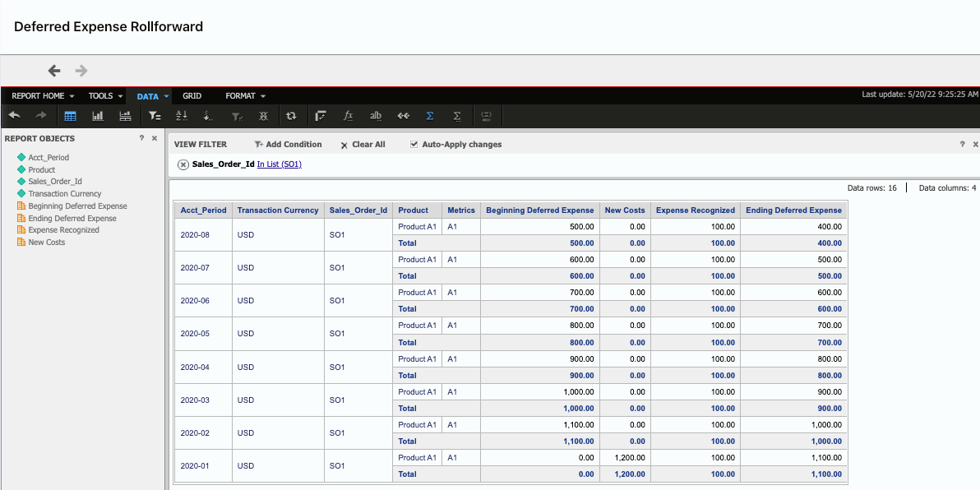Viewport: 980px width, 490px height.
Task: Click the Total label for 2020-06
Action: (x=407, y=309)
